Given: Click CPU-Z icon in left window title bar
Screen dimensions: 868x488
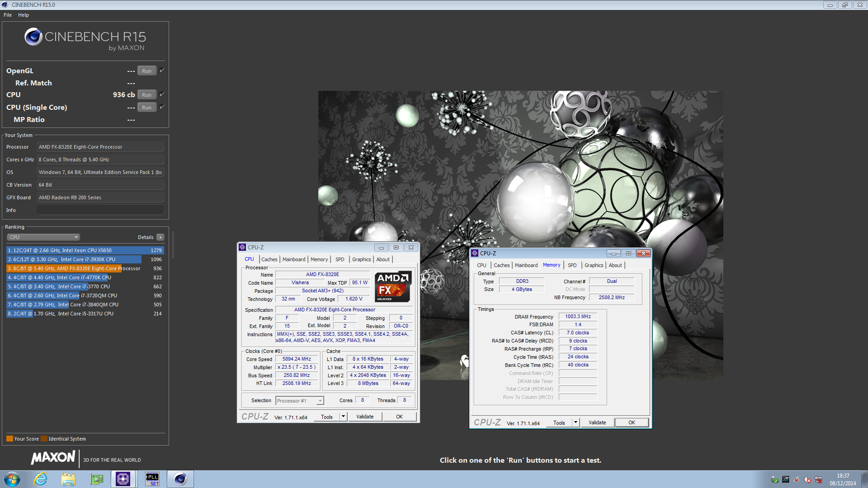Looking at the screenshot, I should pyautogui.click(x=242, y=247).
